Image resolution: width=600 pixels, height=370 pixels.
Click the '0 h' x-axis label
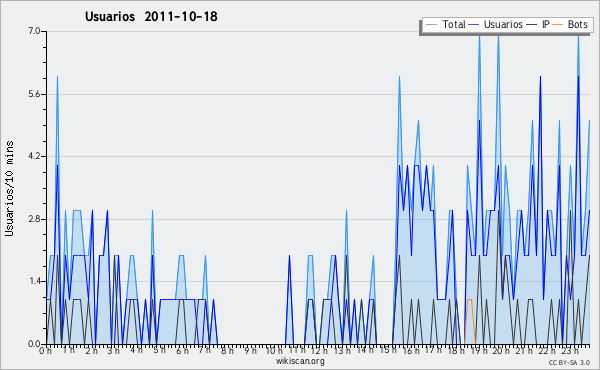point(45,350)
